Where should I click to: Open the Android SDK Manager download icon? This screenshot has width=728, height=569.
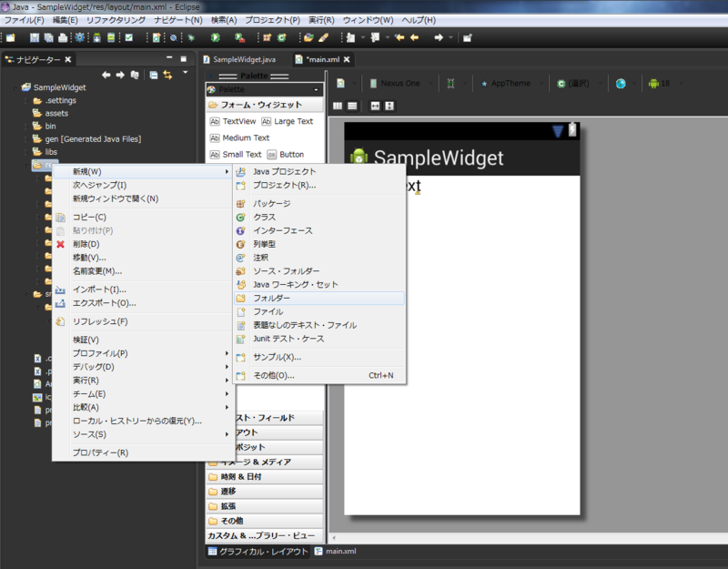[97, 37]
